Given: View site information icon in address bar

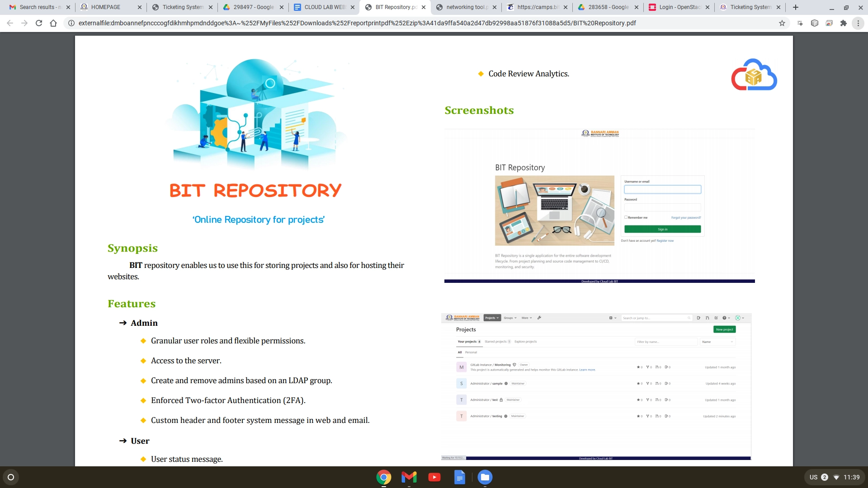Looking at the screenshot, I should point(71,23).
